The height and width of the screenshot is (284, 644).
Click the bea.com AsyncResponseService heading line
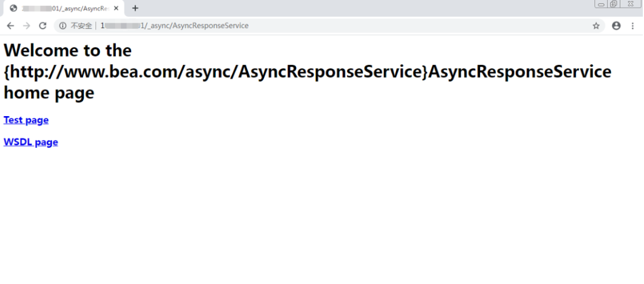tap(308, 71)
